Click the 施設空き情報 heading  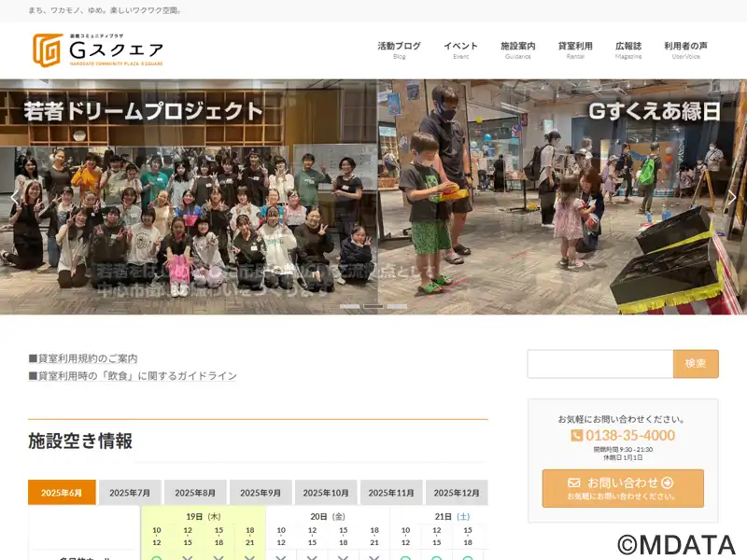(80, 441)
